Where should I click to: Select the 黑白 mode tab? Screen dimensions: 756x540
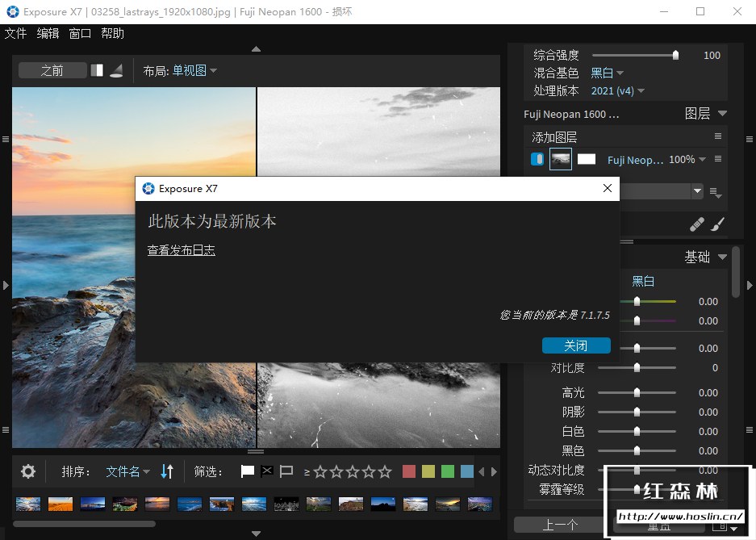click(x=643, y=281)
